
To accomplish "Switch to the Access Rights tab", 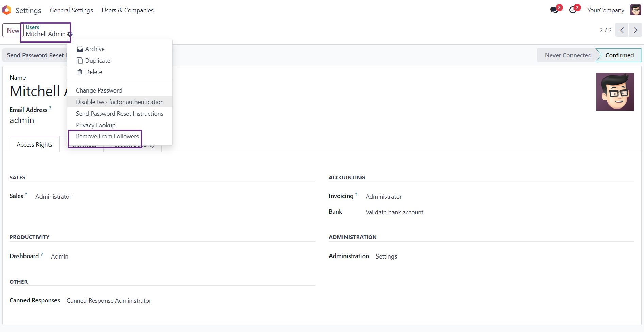I will 34,145.
